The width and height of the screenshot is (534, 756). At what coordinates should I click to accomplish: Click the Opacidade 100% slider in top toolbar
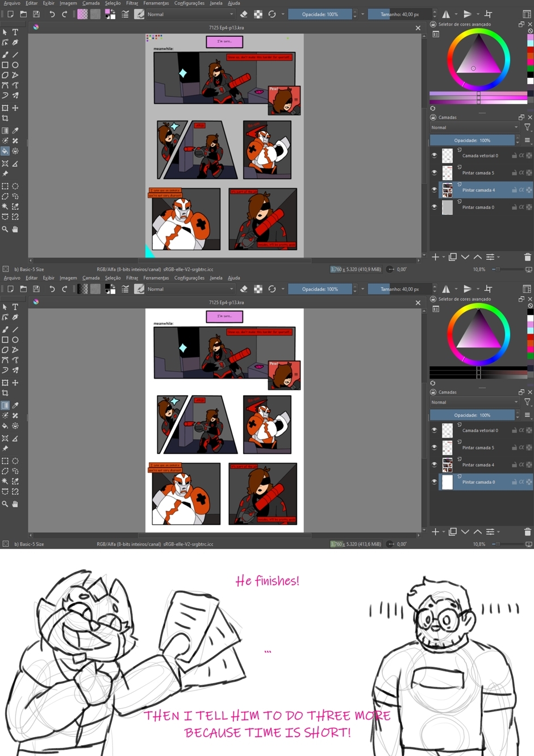[320, 14]
